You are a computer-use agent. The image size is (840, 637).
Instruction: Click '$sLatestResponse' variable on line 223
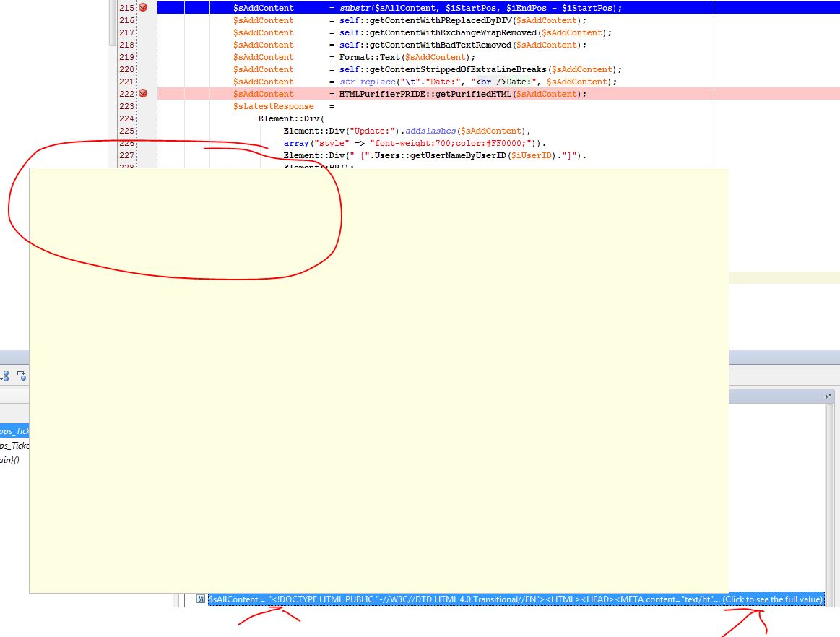273,106
